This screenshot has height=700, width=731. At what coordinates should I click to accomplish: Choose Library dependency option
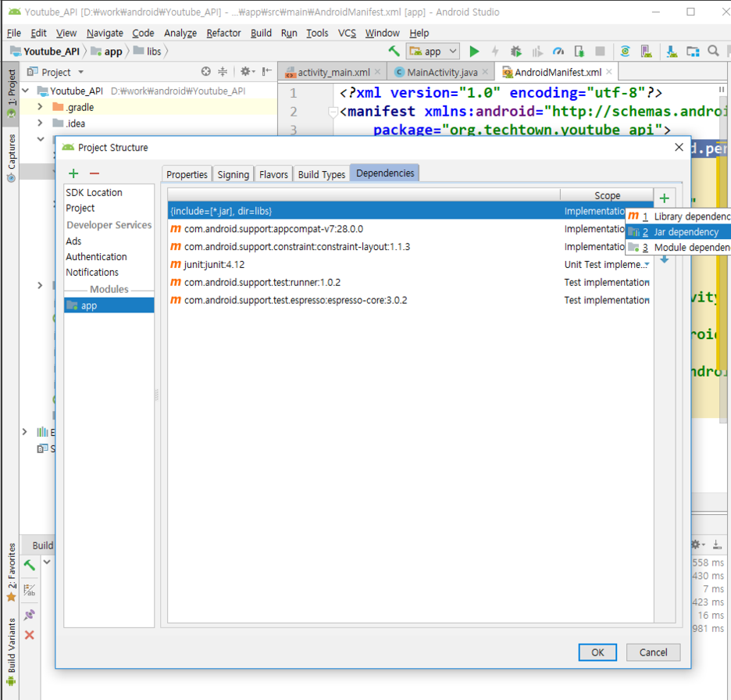(679, 216)
